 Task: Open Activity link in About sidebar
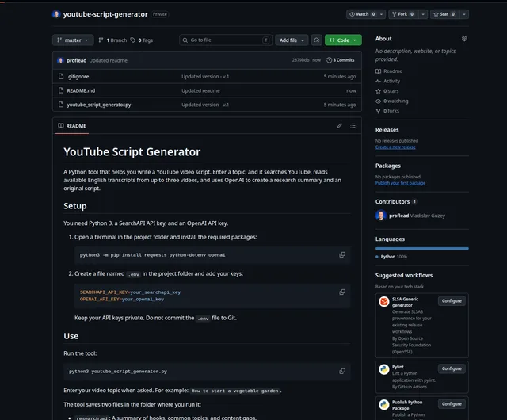[388, 81]
